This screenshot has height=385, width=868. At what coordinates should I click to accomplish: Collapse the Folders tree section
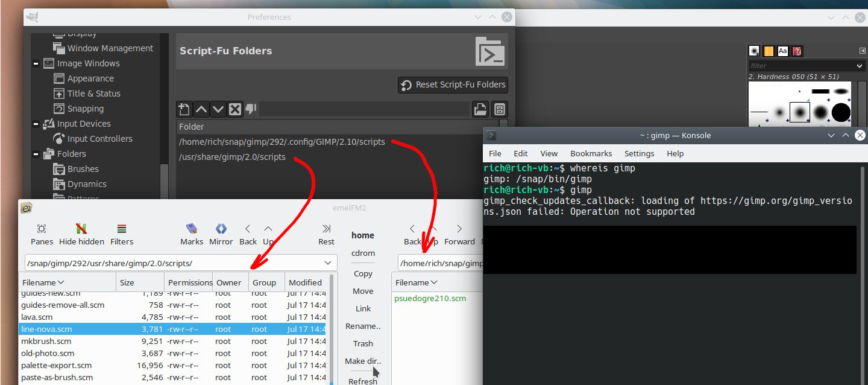pos(36,154)
